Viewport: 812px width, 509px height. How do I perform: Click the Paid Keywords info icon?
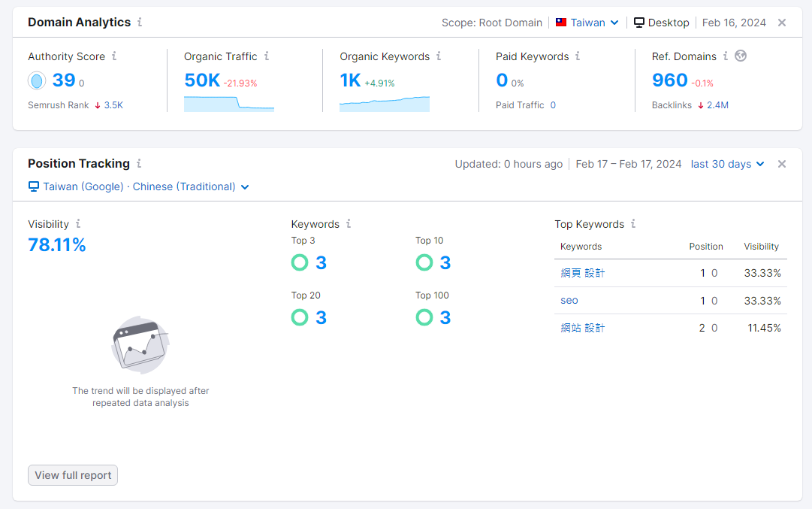(577, 56)
